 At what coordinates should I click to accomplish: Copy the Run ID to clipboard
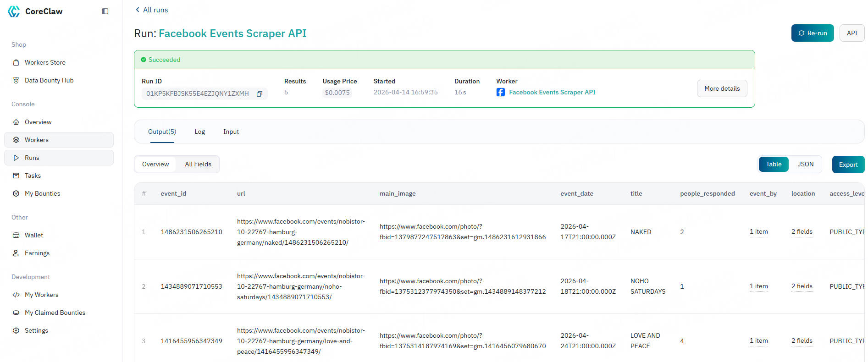tap(259, 93)
